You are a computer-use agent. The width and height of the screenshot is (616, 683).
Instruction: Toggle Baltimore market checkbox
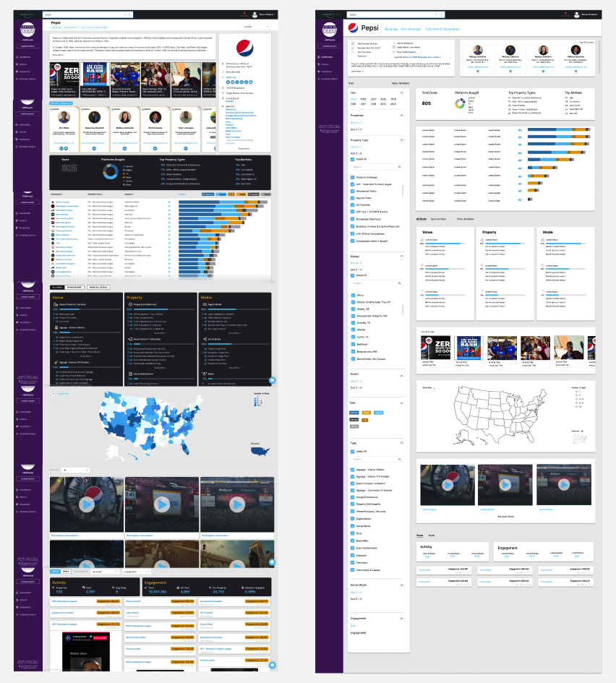352,344
